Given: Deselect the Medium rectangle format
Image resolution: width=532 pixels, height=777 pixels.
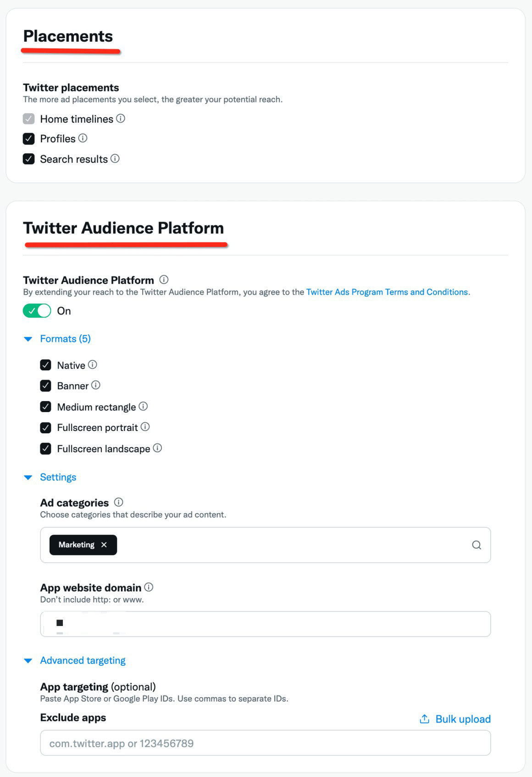Looking at the screenshot, I should click(46, 407).
